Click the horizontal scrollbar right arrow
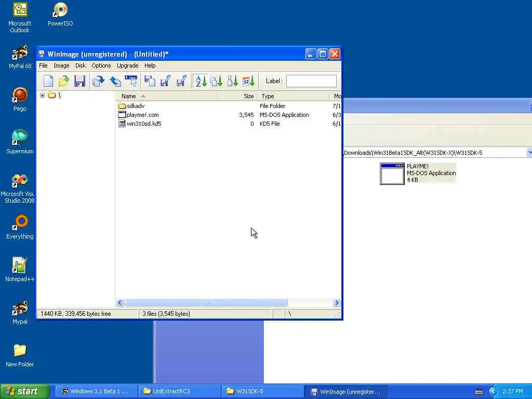Image resolution: width=532 pixels, height=399 pixels. pos(337,302)
